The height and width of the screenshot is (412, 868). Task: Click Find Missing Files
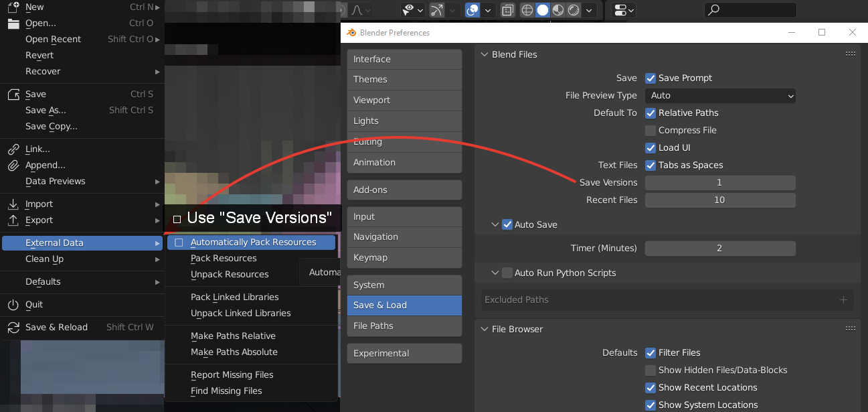click(226, 391)
